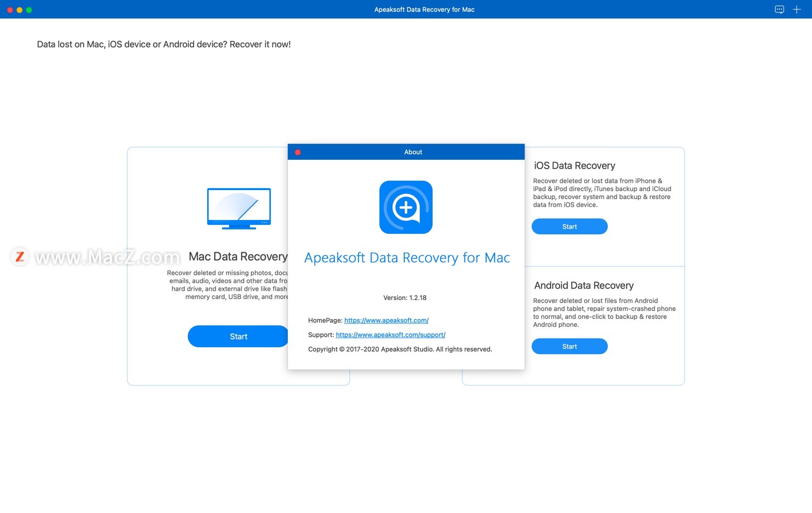The image size is (812, 513).
Task: Click the 'Apeaksoft Data Recovery for Mac' About title
Action: click(x=407, y=258)
